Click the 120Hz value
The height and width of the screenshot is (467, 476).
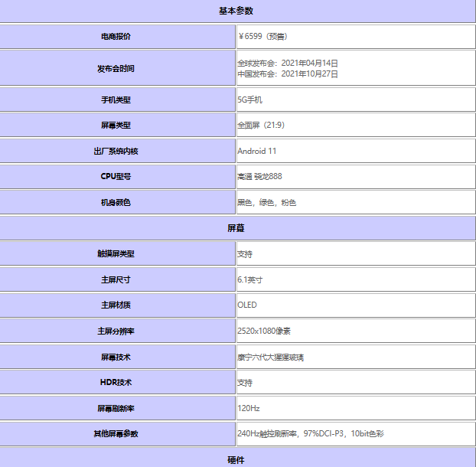coord(249,408)
